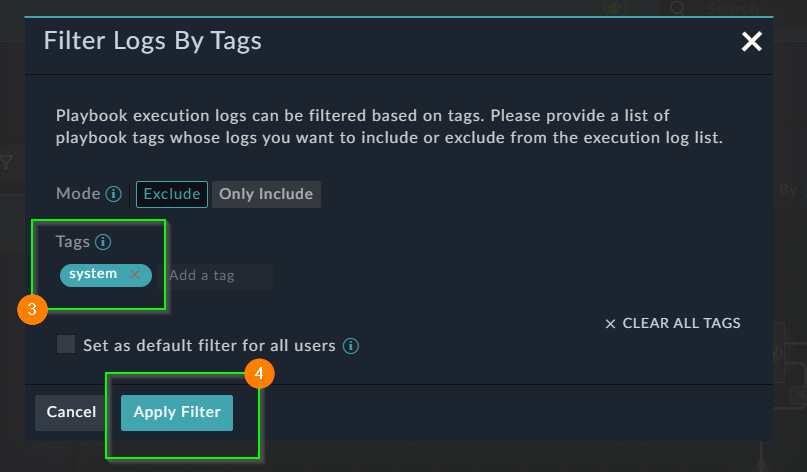Click the orange step 4 badge
This screenshot has height=472, width=807.
point(259,374)
